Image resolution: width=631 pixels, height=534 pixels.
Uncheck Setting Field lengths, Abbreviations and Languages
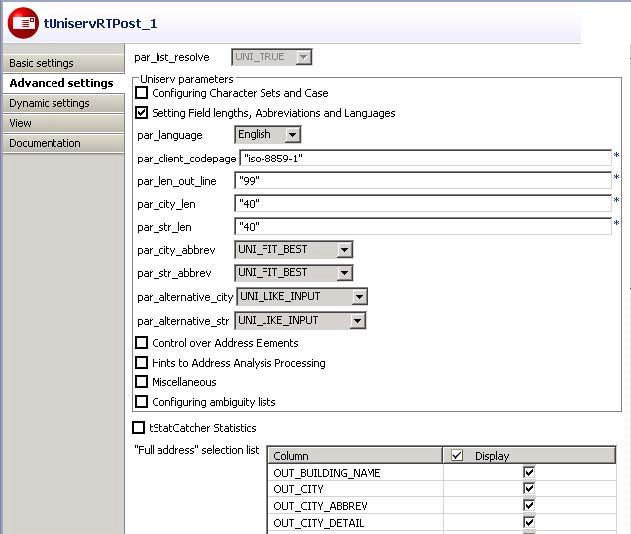(142, 113)
